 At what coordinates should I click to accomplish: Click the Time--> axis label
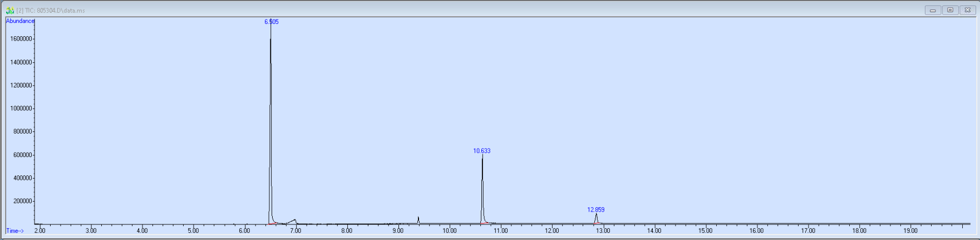tap(15, 231)
